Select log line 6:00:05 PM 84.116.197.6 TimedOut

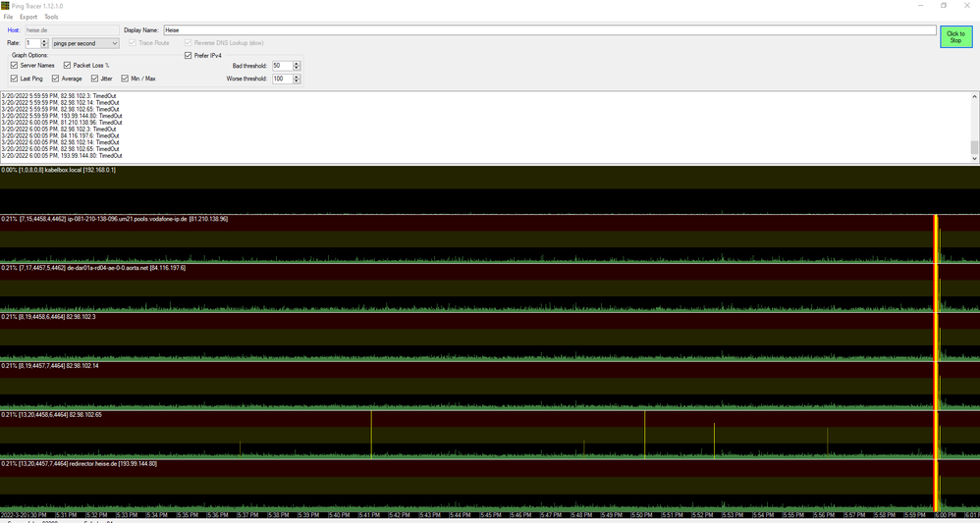(x=60, y=135)
